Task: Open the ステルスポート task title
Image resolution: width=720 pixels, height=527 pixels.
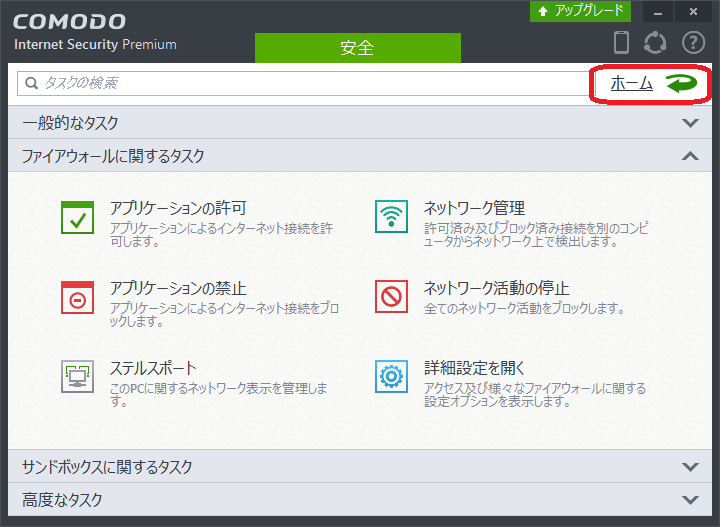Action: (x=153, y=368)
